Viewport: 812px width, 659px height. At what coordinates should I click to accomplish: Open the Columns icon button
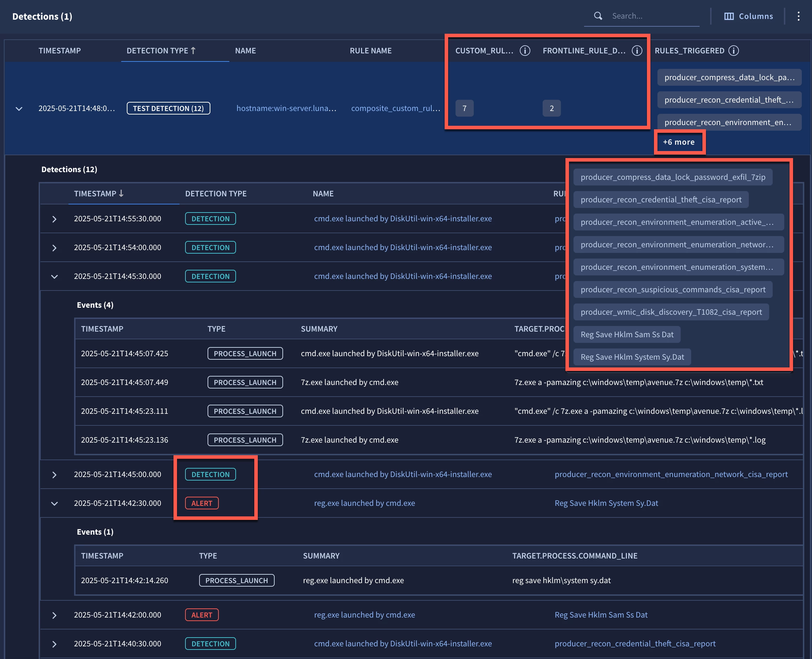(748, 16)
